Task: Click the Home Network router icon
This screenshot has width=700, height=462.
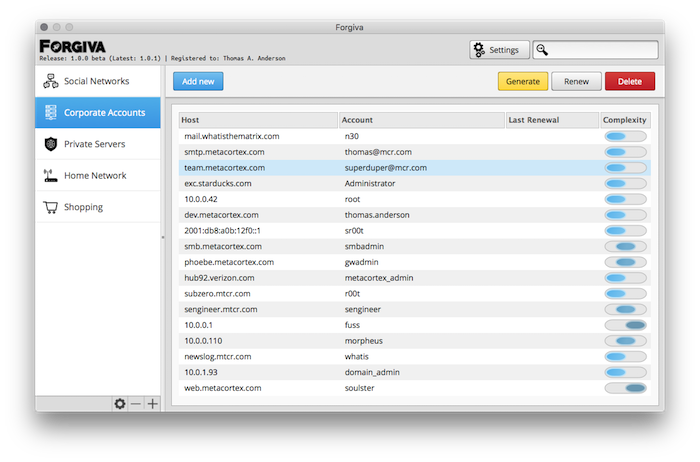Action: [50, 175]
